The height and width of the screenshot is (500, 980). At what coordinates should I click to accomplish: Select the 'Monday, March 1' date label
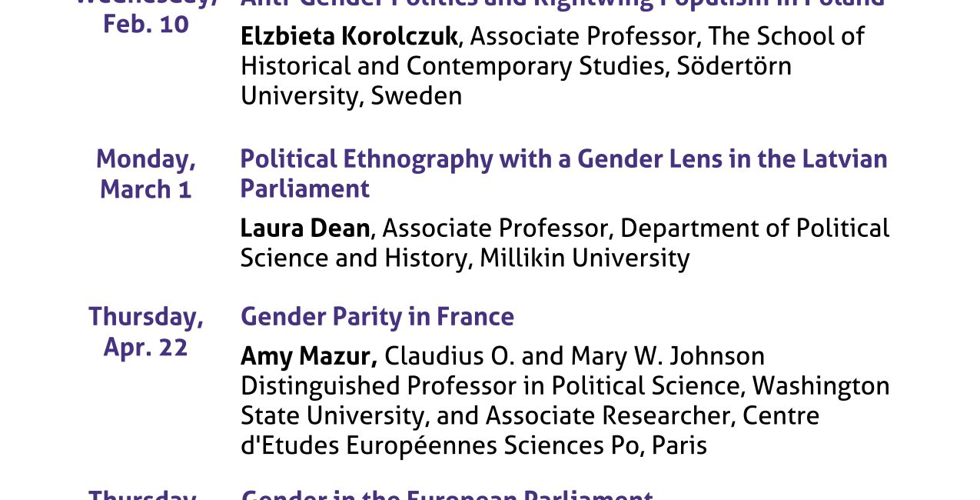[146, 174]
